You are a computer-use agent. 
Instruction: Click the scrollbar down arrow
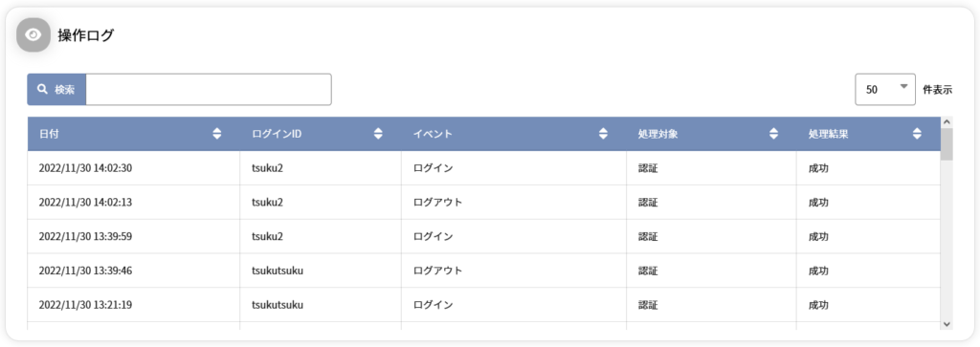(947, 323)
